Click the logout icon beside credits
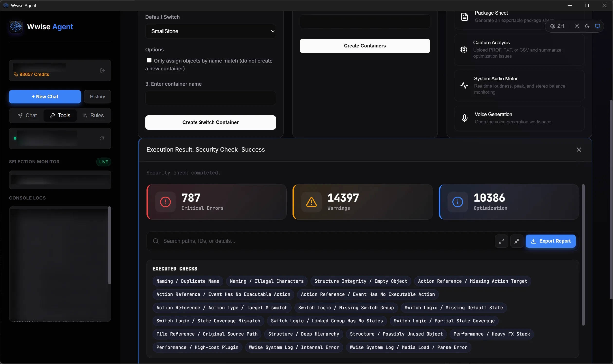613x364 pixels. [102, 71]
